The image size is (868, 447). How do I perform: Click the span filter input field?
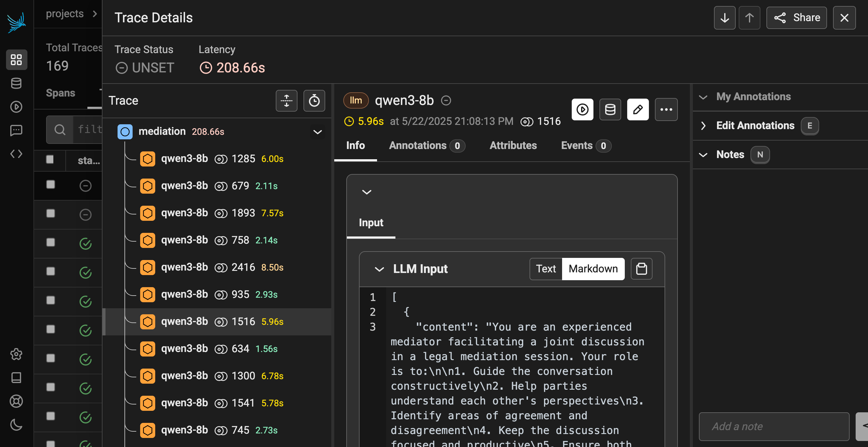point(88,130)
